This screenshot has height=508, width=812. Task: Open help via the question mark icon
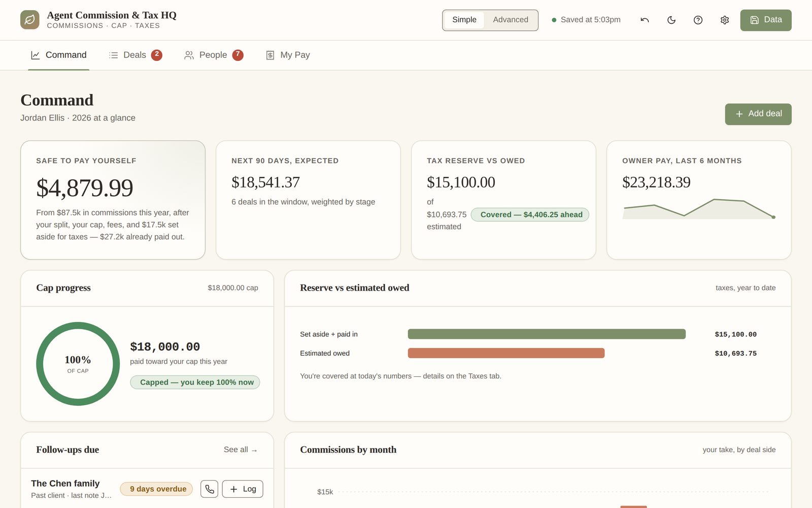[698, 20]
